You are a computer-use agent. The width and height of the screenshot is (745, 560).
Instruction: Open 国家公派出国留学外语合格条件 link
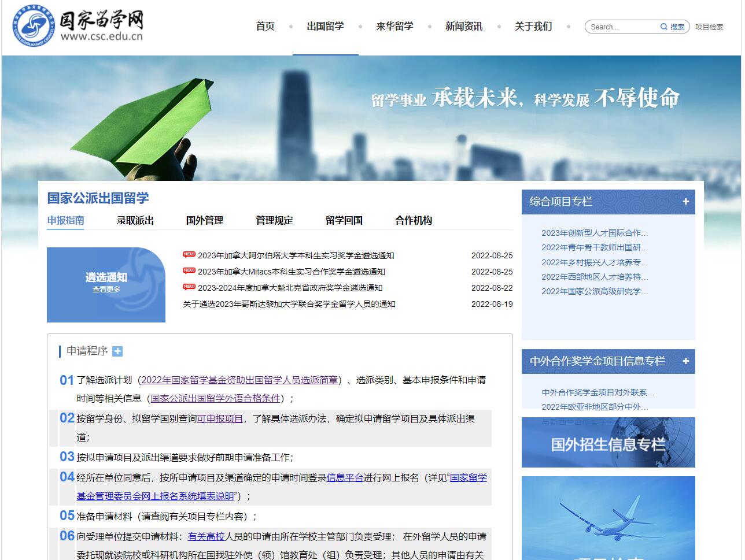click(x=216, y=398)
